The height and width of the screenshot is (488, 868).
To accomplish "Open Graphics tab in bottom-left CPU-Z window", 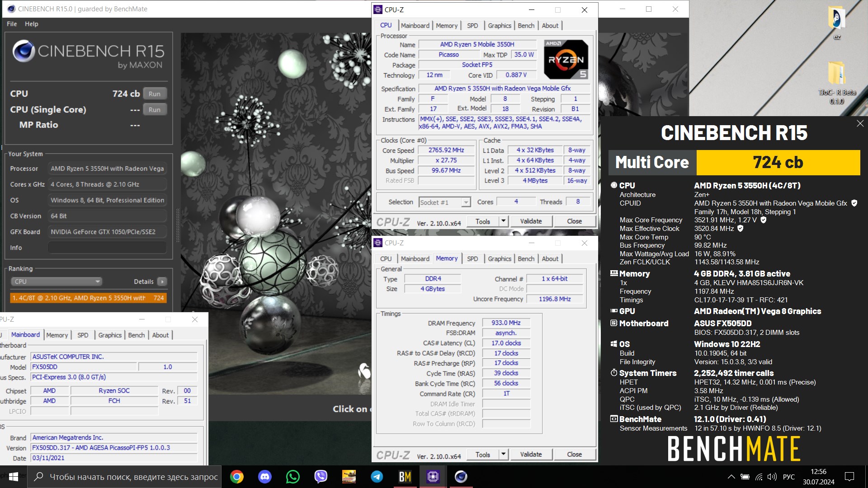I will [110, 335].
